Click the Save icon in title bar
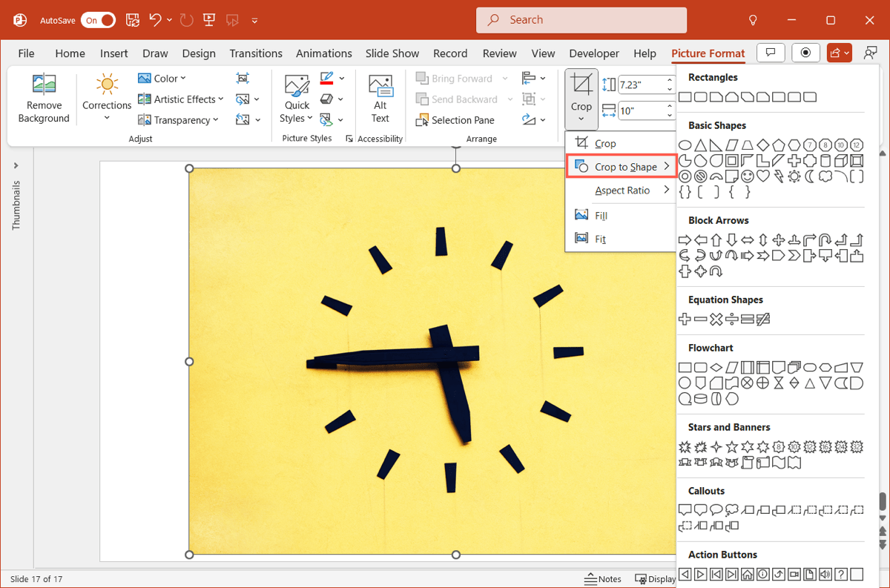Screen dimensions: 890x588 tap(133, 20)
